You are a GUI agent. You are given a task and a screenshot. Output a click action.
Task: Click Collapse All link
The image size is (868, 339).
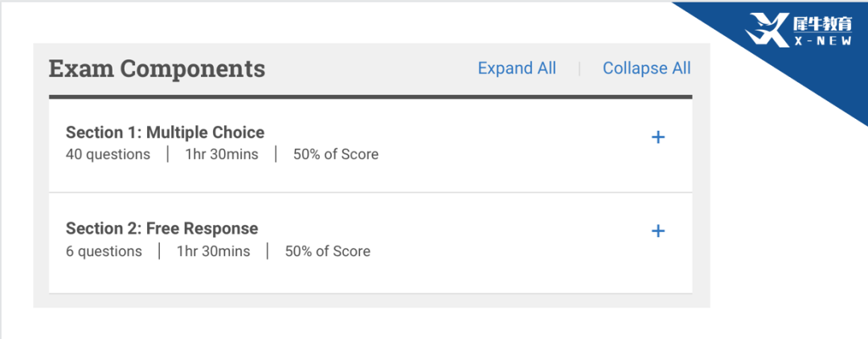pyautogui.click(x=646, y=68)
